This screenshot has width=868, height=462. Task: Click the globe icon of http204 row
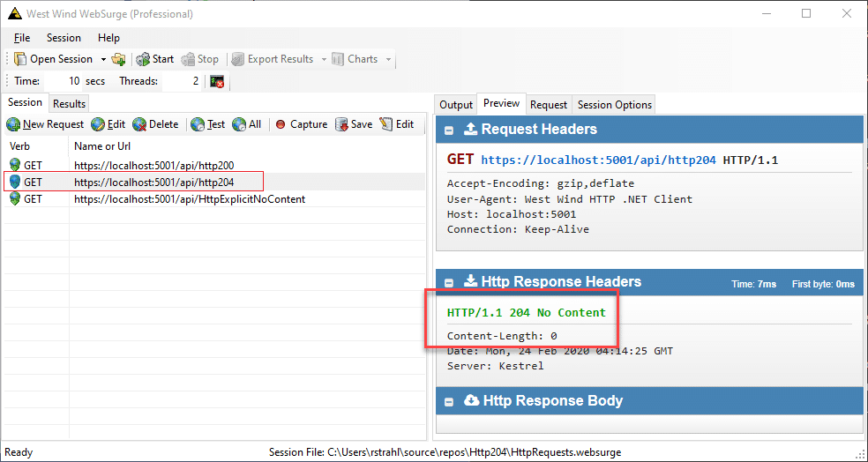coord(15,182)
